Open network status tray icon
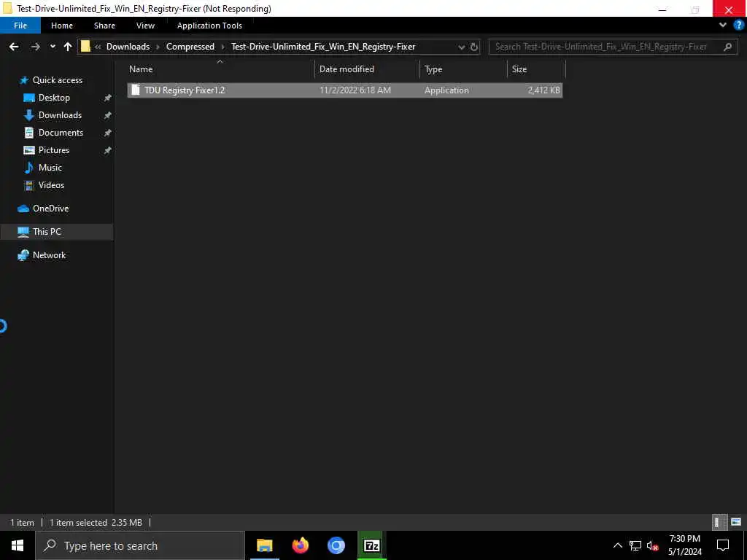Viewport: 747px width, 560px height. pos(635,545)
